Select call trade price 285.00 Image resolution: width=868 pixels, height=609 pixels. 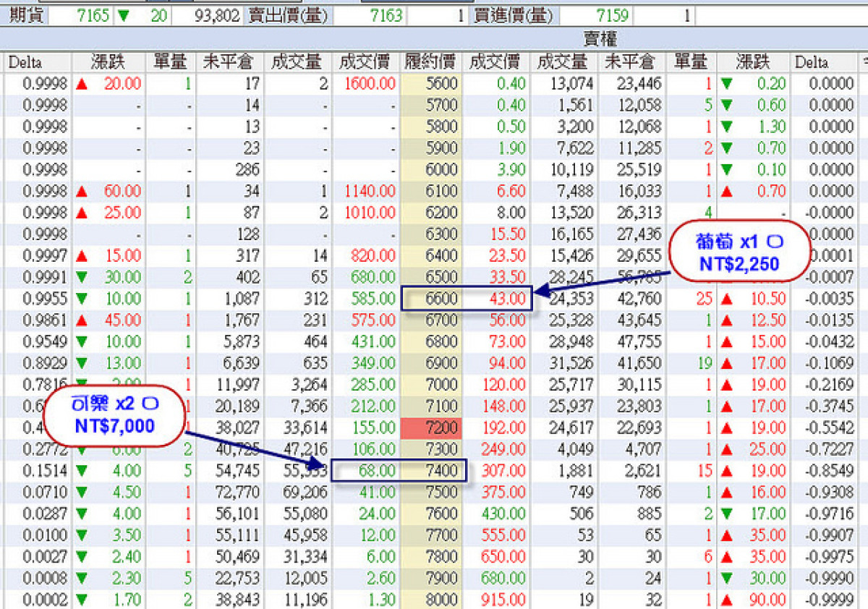(374, 385)
